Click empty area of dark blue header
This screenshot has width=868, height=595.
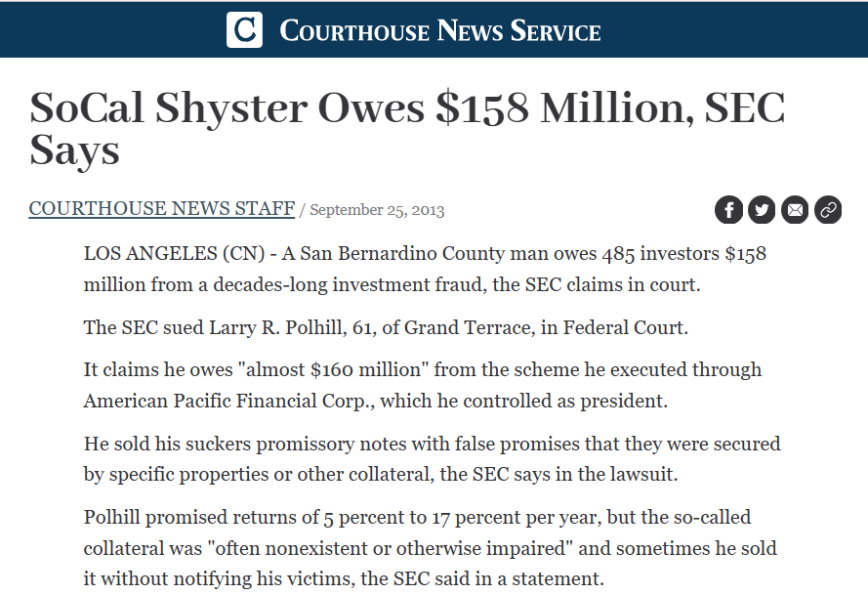[98, 29]
